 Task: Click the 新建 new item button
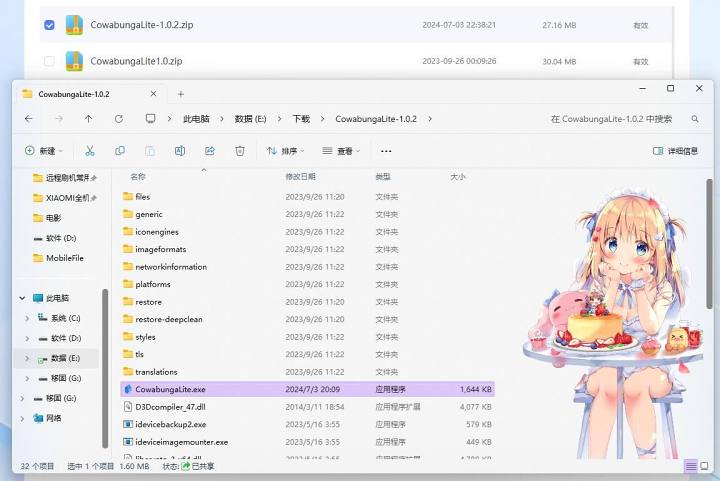pyautogui.click(x=43, y=151)
